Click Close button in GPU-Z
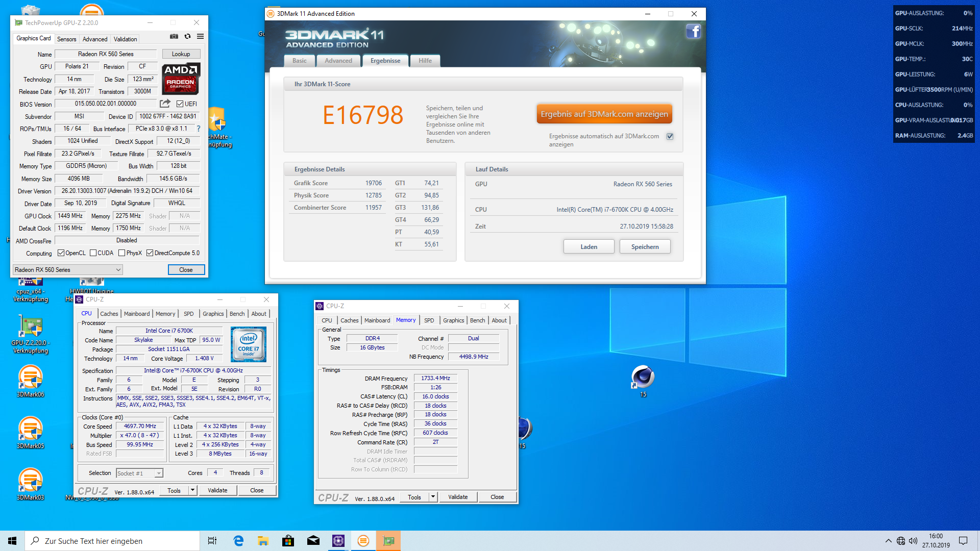The width and height of the screenshot is (980, 551). tap(186, 270)
